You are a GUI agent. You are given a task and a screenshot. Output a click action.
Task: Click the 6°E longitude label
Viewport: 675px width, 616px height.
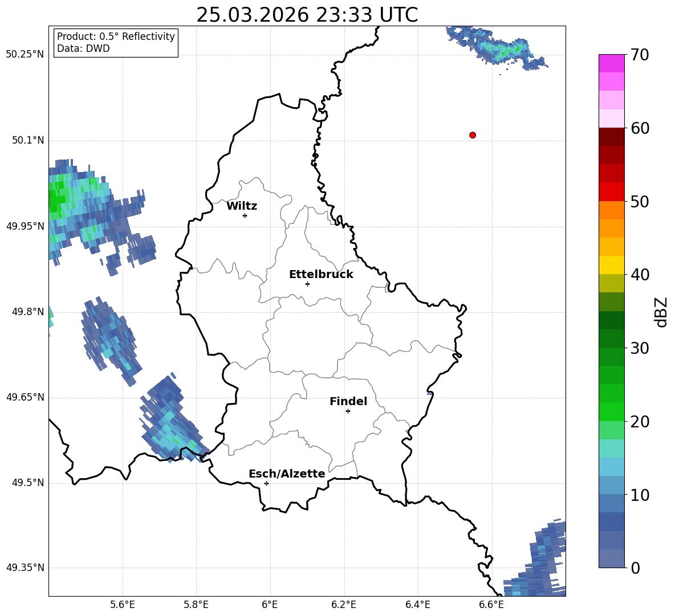pyautogui.click(x=270, y=605)
